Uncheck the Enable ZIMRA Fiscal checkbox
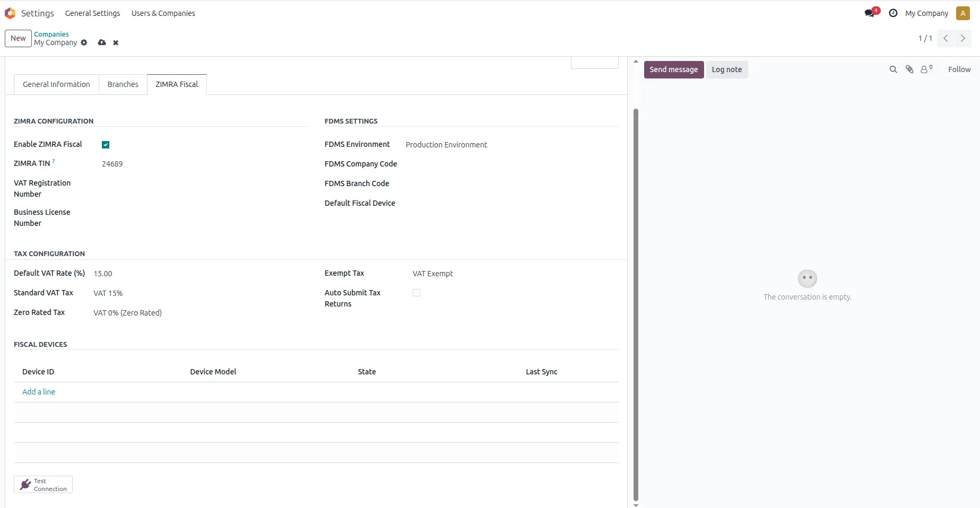Screen dimensions: 980x508 [x=106, y=145]
